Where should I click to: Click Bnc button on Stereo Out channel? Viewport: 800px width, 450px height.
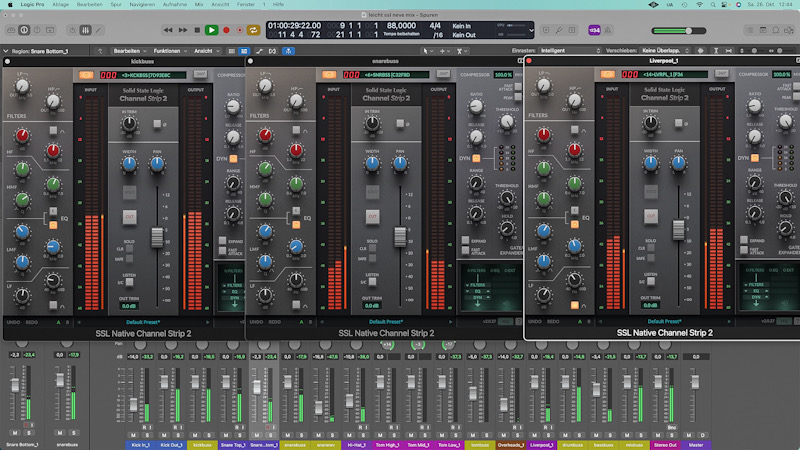671,427
